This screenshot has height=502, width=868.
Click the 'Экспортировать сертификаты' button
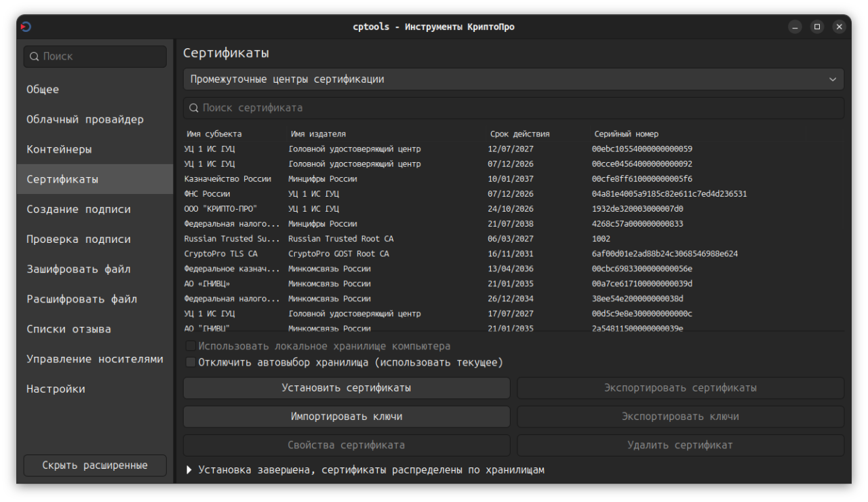[x=681, y=388]
